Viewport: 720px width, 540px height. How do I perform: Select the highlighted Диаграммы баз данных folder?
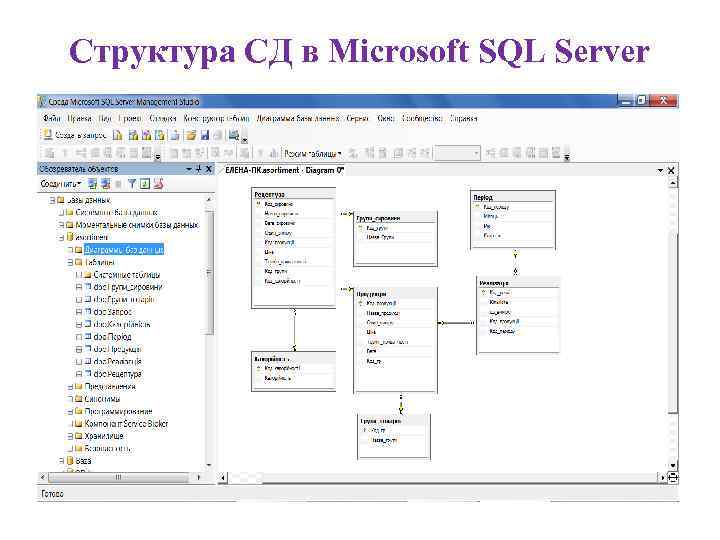coord(124,250)
